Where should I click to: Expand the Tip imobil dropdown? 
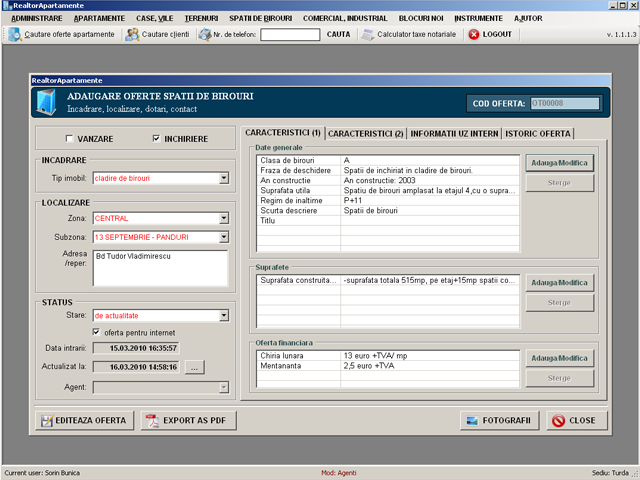point(223,179)
